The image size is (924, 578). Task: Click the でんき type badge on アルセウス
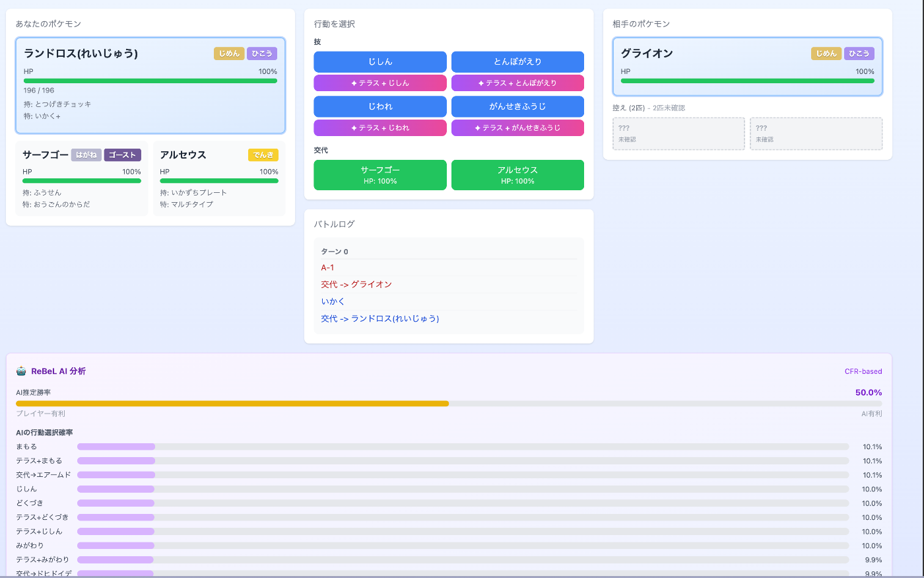pos(263,155)
